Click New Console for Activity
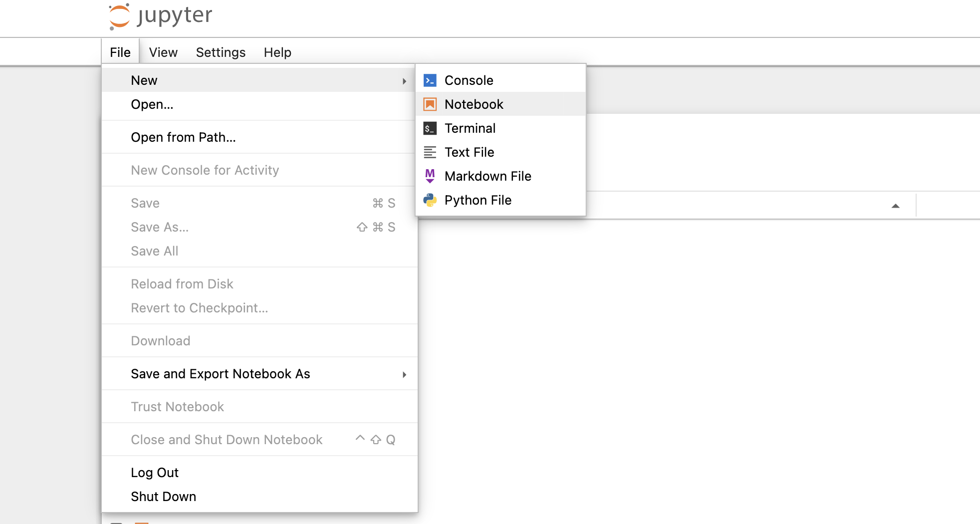 [x=259, y=170]
